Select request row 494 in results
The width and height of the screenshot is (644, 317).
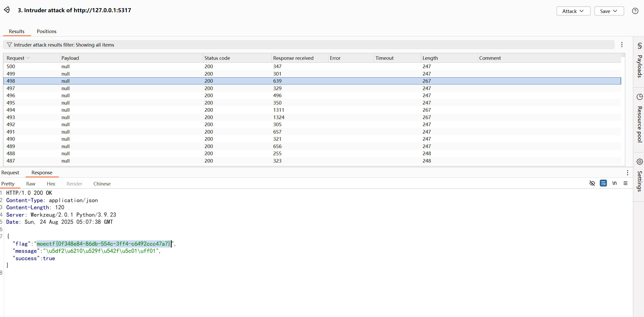tap(11, 110)
